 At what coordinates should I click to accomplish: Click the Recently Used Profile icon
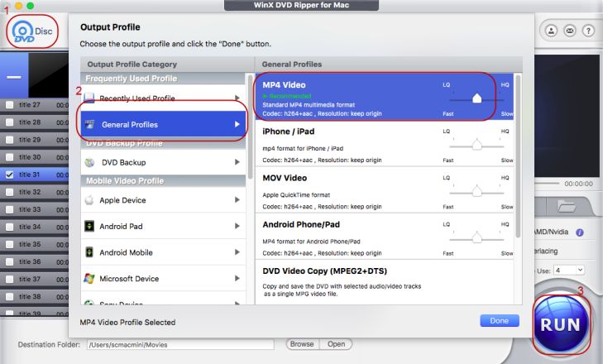(x=89, y=98)
